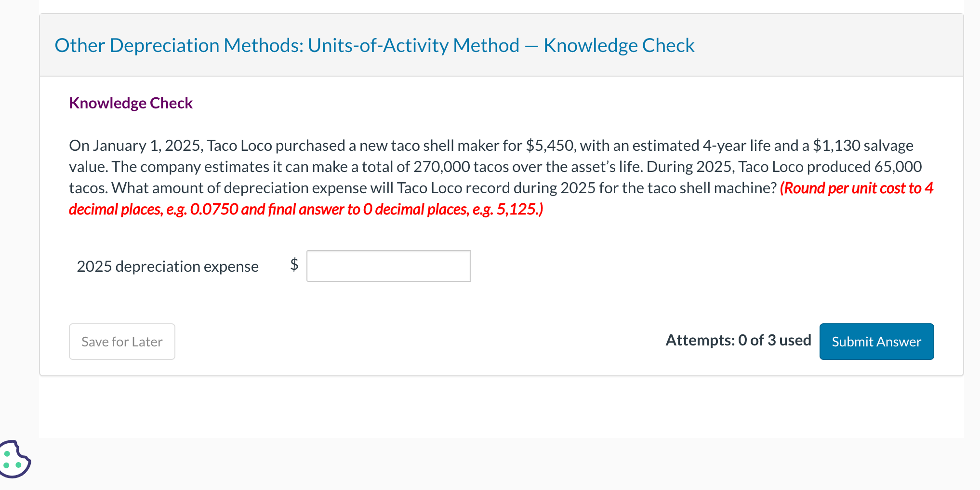The image size is (980, 490).
Task: Click the Knowledge Check purple heading
Action: [131, 103]
